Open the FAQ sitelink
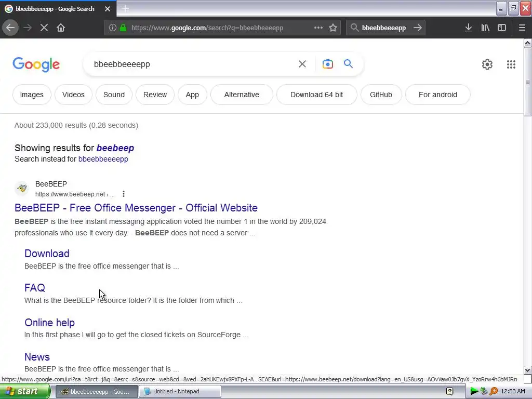 point(35,288)
